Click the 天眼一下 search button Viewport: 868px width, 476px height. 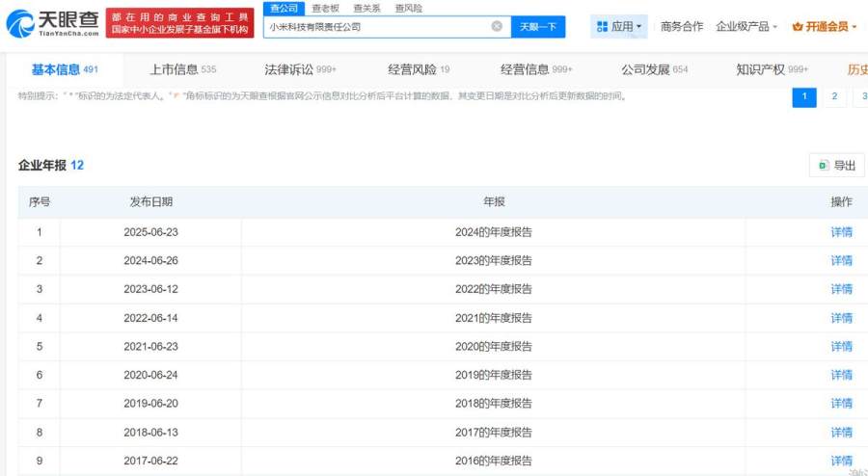[537, 27]
